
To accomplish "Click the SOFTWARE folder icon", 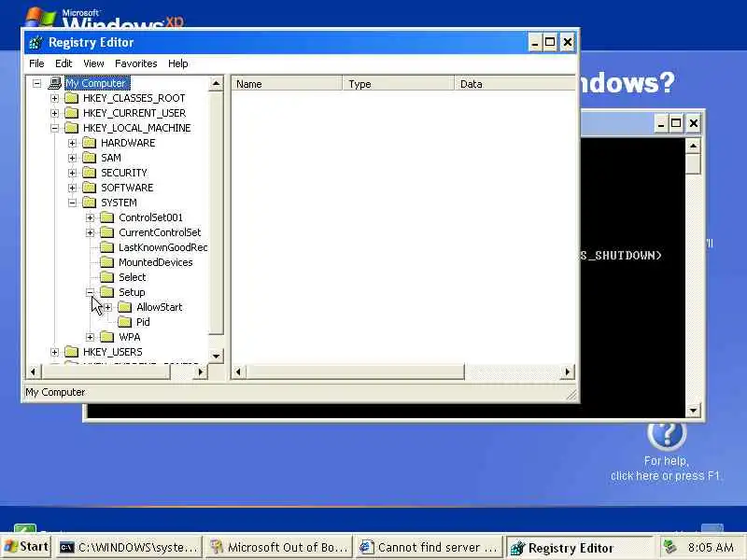I will [89, 188].
